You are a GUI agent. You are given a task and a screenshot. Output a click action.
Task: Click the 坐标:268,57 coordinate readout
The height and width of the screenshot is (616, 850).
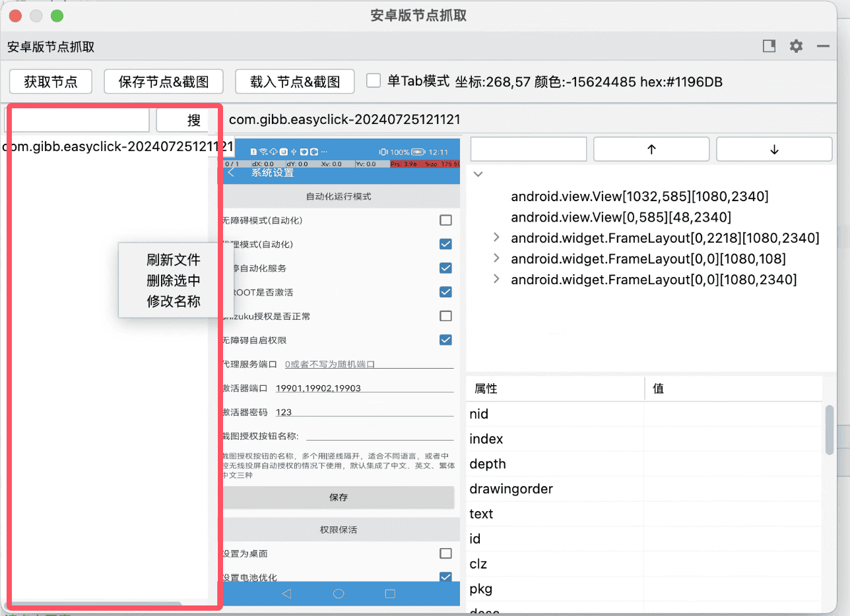493,82
